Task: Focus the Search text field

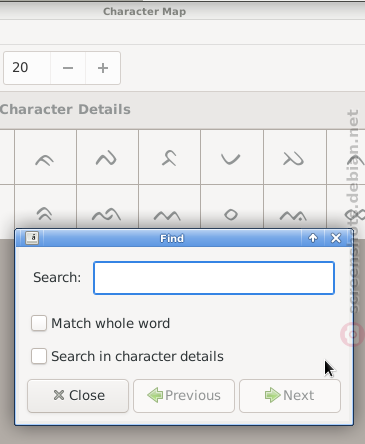Action: pyautogui.click(x=214, y=278)
